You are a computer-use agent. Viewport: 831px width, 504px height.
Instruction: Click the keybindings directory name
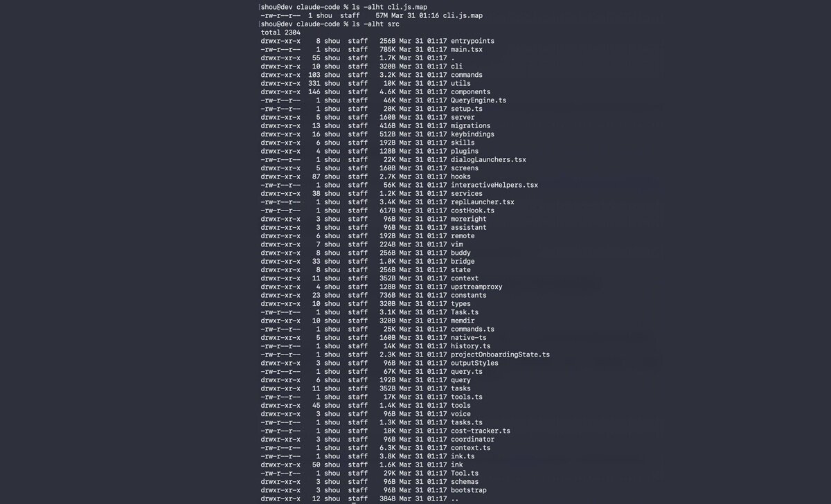point(472,134)
